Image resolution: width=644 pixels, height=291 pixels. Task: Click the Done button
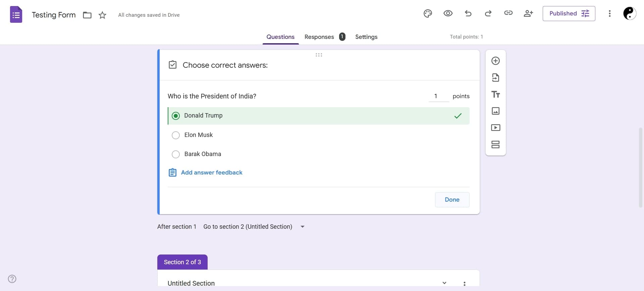[452, 200]
